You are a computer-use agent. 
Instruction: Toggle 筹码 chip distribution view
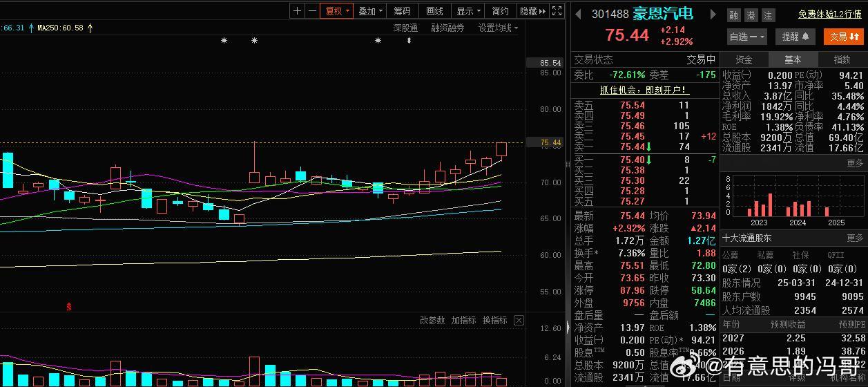[x=402, y=11]
